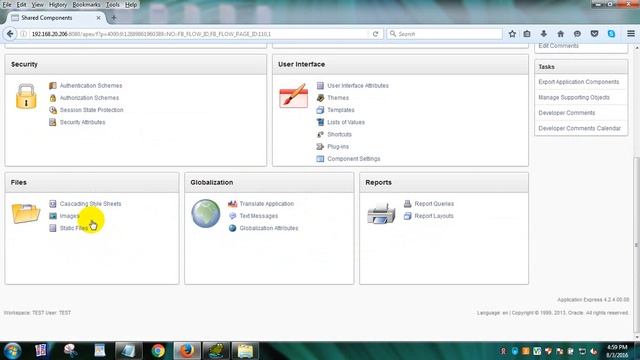
Task: Click the large Files folder image
Action: pyautogui.click(x=26, y=213)
